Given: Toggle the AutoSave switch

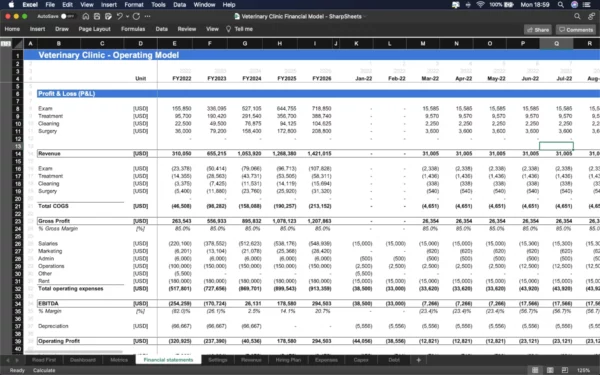Looking at the screenshot, I should click(67, 16).
